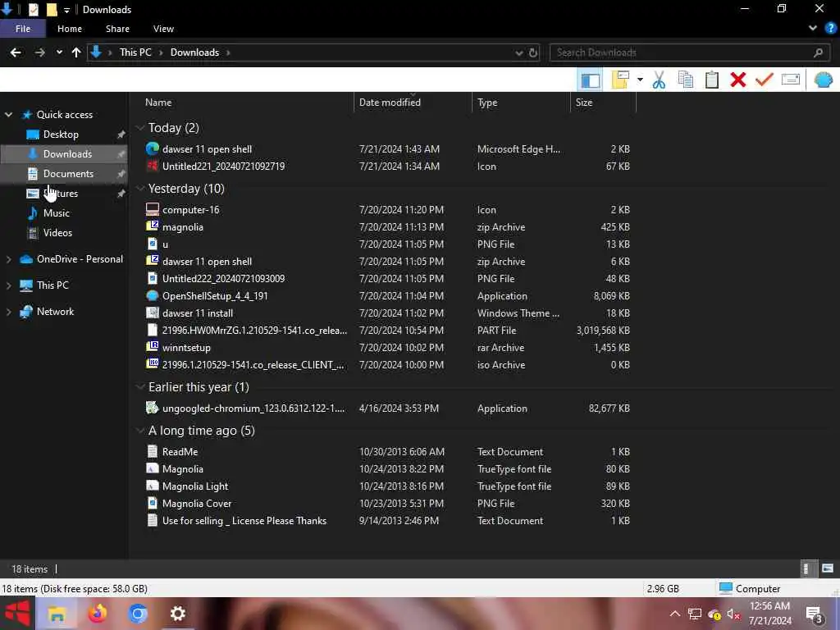
Task: Collapse the Today (2) group
Action: point(140,127)
